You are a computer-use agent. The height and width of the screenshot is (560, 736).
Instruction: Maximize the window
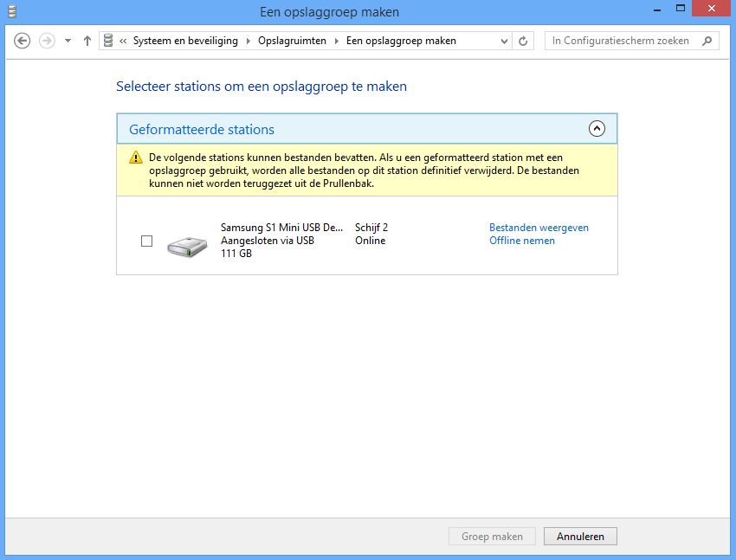click(681, 9)
